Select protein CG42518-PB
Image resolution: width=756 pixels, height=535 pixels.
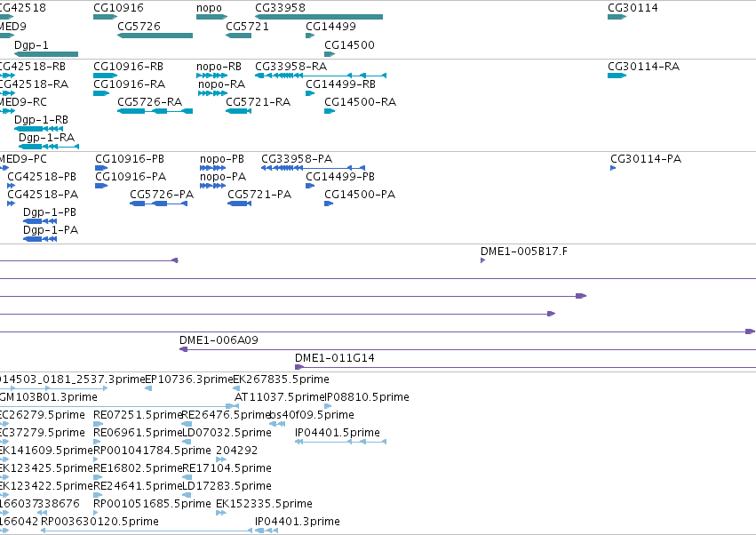pos(42,177)
